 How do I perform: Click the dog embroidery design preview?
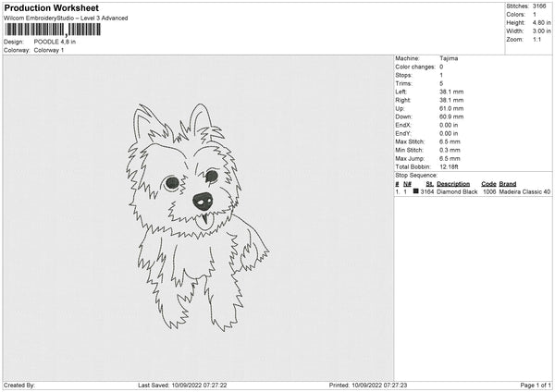pos(198,217)
